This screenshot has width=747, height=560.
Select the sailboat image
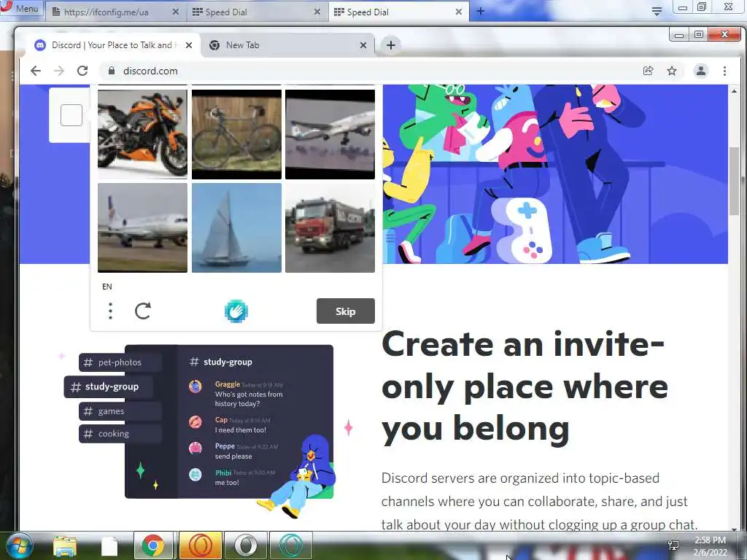(236, 227)
